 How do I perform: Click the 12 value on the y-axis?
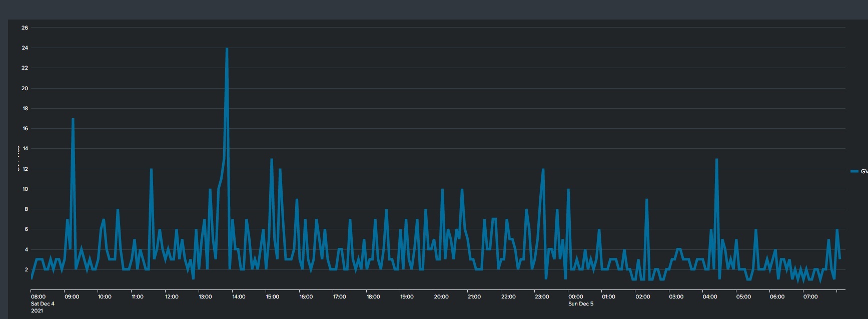[25, 169]
